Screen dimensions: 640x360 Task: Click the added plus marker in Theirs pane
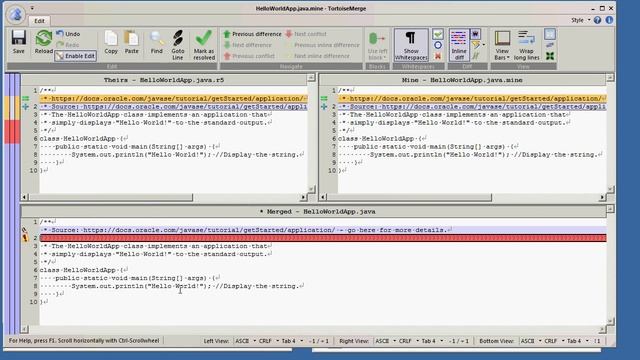(25, 107)
